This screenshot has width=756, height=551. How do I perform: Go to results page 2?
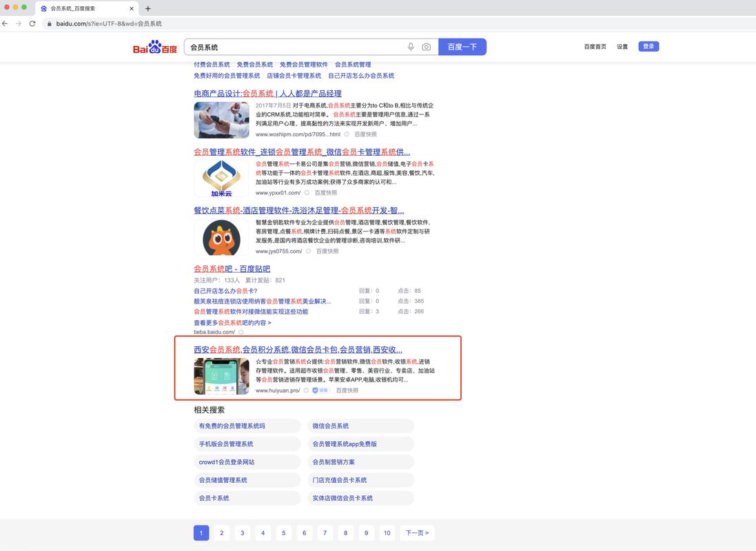[222, 532]
